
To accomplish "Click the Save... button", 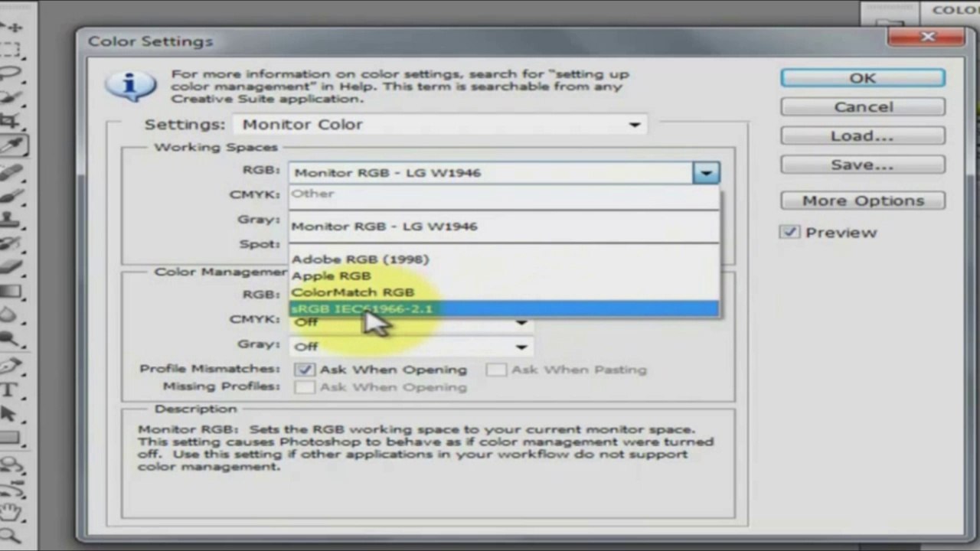I will pyautogui.click(x=863, y=165).
